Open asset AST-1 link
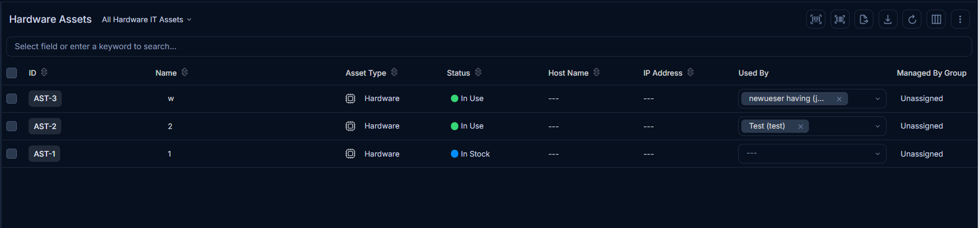The image size is (980, 228). (44, 154)
